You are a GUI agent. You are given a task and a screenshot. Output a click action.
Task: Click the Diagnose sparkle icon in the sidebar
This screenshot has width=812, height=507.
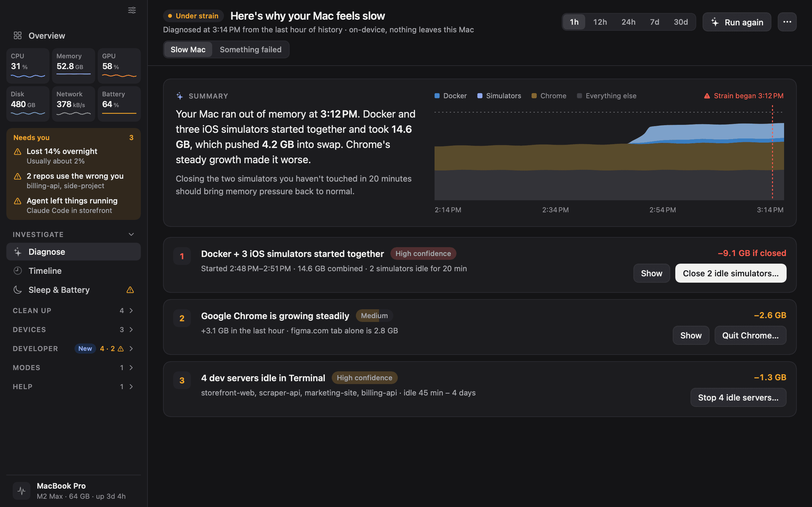17,252
